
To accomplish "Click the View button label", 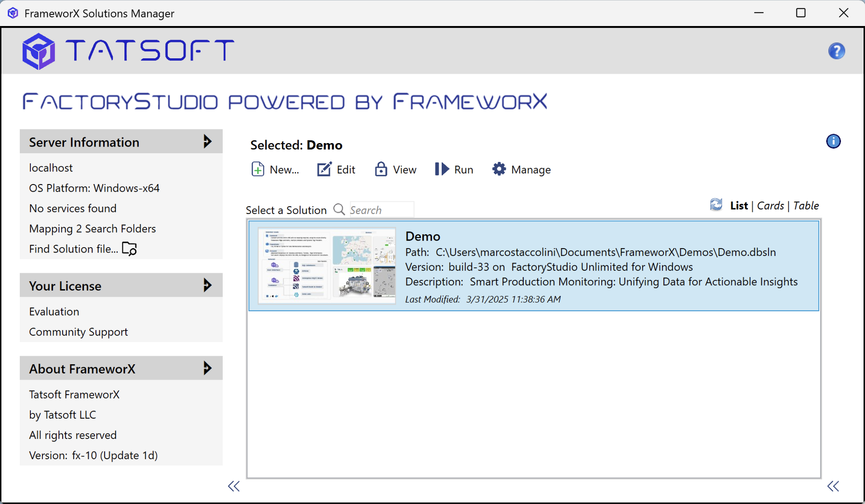I will (405, 170).
